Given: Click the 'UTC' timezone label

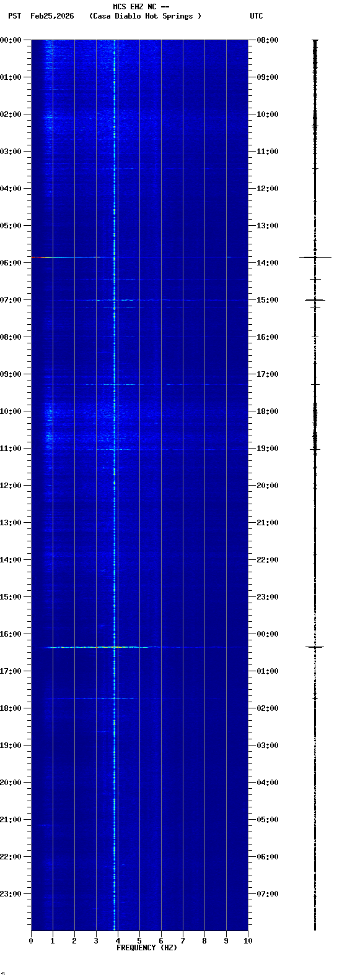Looking at the screenshot, I should tap(256, 16).
